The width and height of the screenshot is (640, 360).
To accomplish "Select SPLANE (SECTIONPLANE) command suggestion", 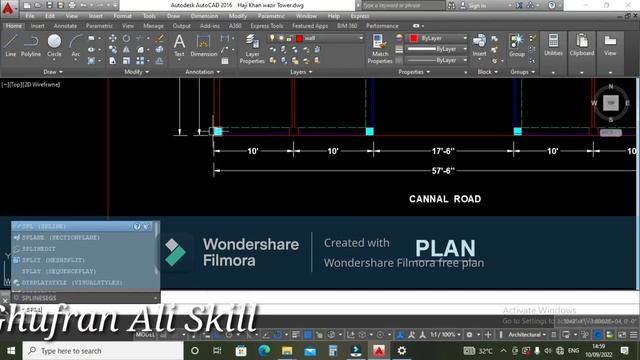I will 60,238.
